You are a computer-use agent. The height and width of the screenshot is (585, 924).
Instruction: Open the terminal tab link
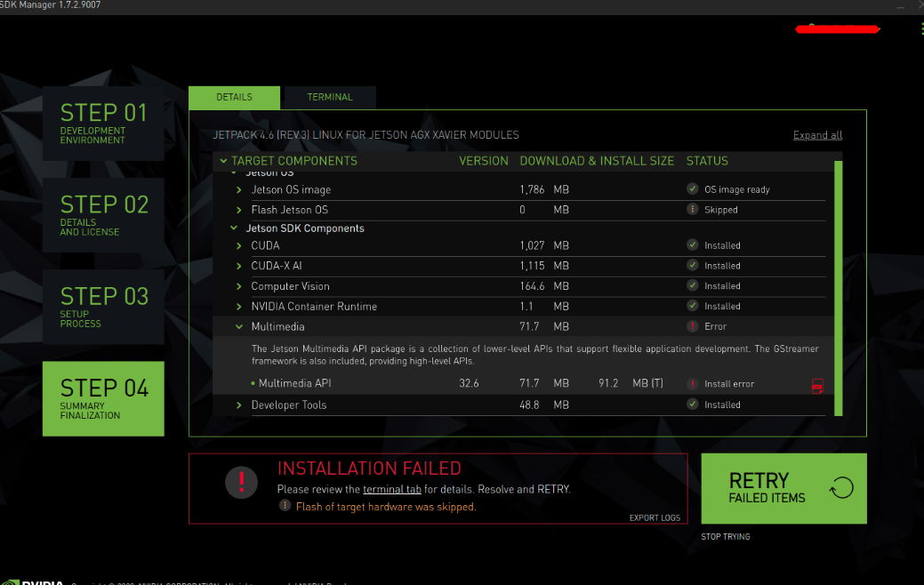tap(392, 489)
